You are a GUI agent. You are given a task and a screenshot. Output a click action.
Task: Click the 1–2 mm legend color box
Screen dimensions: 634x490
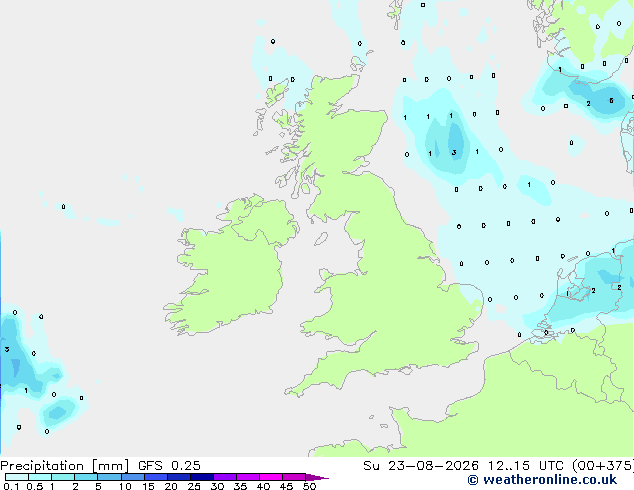point(63,477)
